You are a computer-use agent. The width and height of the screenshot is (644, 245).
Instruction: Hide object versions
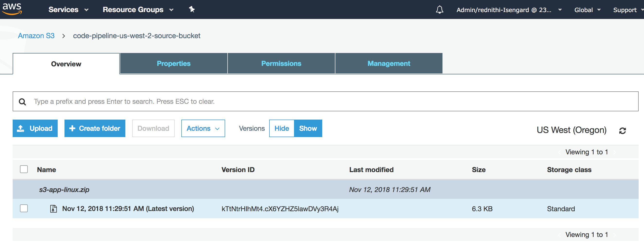pyautogui.click(x=282, y=128)
